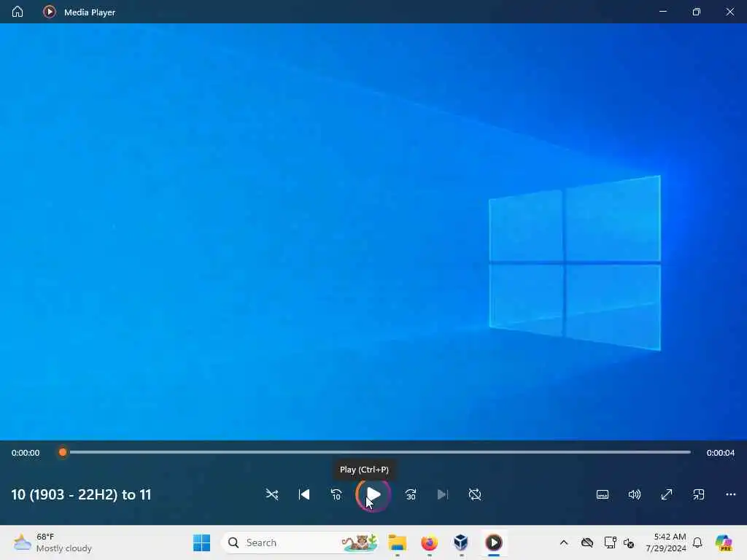Open the clock and calendar flyout
Viewport: 747px width, 560px height.
point(665,542)
